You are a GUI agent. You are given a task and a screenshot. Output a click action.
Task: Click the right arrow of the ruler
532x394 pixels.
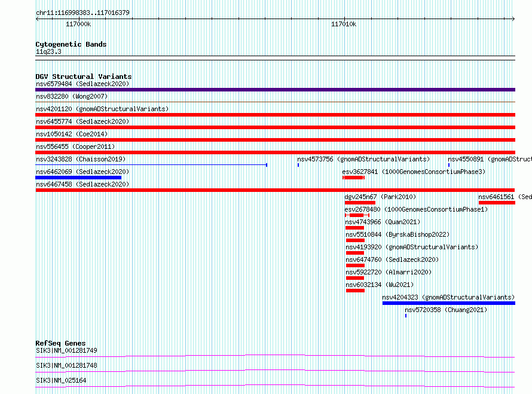tap(513, 19)
